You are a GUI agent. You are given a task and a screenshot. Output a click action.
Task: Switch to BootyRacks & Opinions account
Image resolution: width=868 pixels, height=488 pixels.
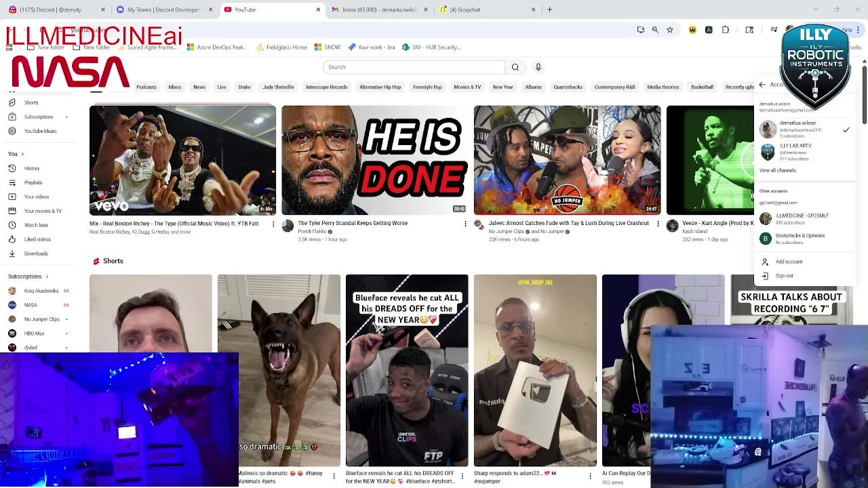click(x=804, y=239)
